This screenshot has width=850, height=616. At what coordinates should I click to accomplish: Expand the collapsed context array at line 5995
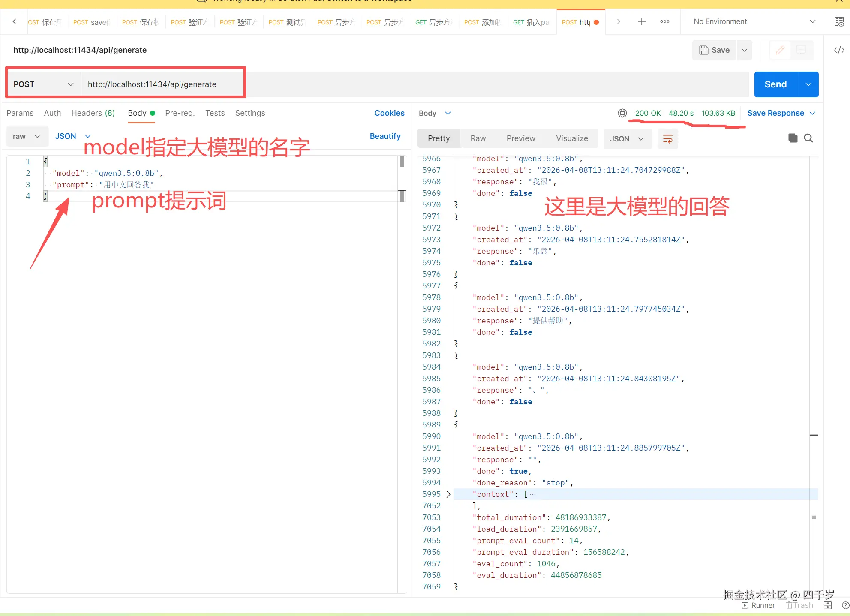[448, 494]
